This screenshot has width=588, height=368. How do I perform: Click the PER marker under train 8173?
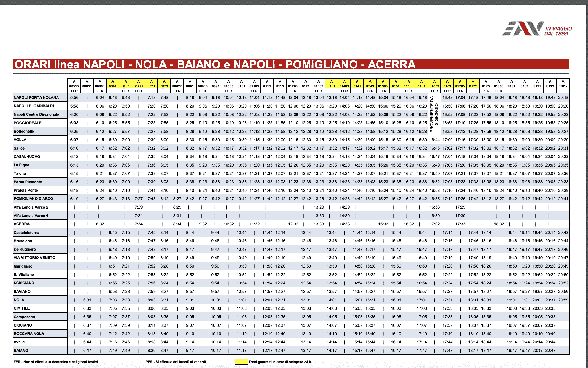(x=486, y=91)
